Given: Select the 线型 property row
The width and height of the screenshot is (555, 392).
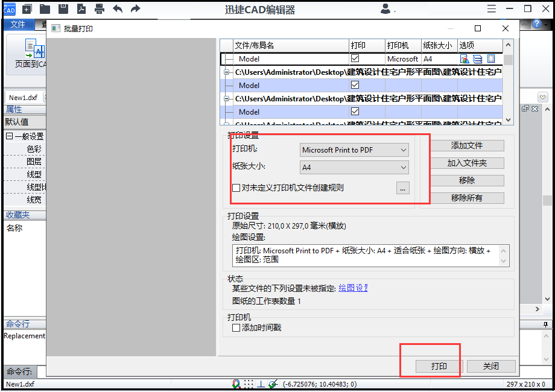Looking at the screenshot, I should pyautogui.click(x=25, y=174).
